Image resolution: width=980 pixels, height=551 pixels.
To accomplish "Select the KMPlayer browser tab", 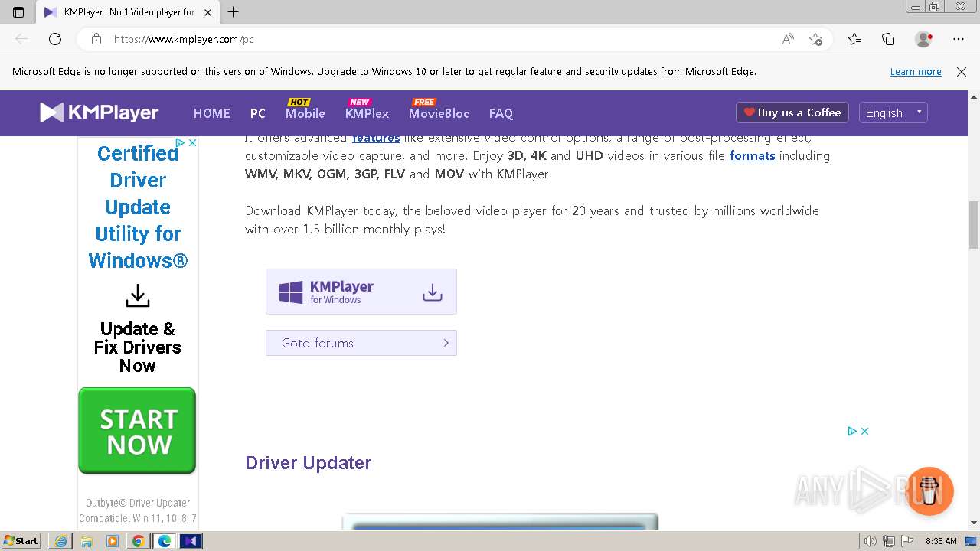I will (126, 12).
